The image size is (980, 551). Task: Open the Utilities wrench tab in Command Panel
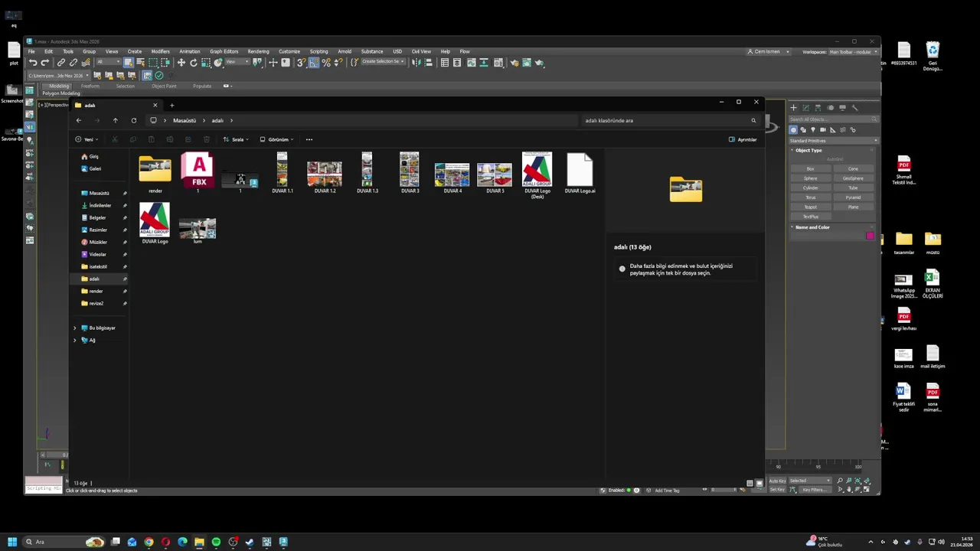(854, 108)
